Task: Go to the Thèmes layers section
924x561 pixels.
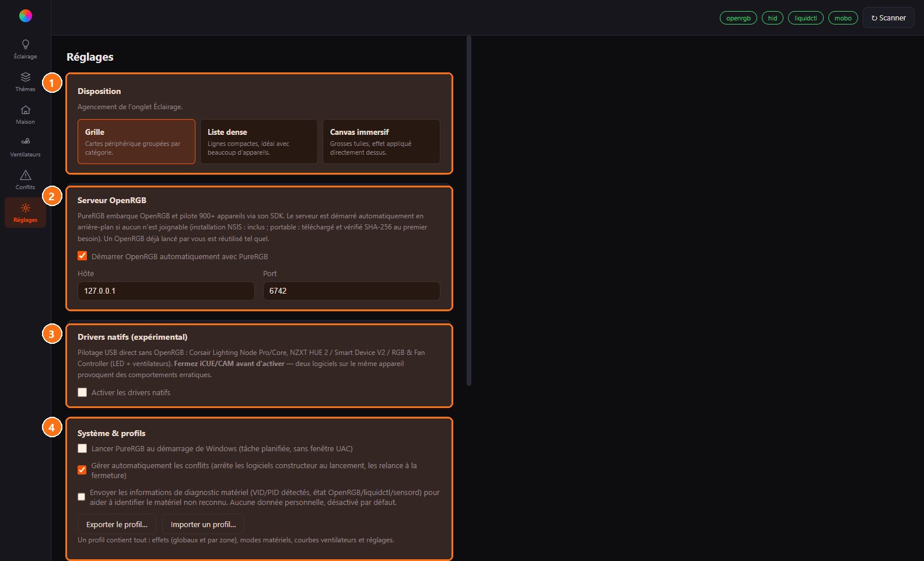Action: pyautogui.click(x=26, y=82)
